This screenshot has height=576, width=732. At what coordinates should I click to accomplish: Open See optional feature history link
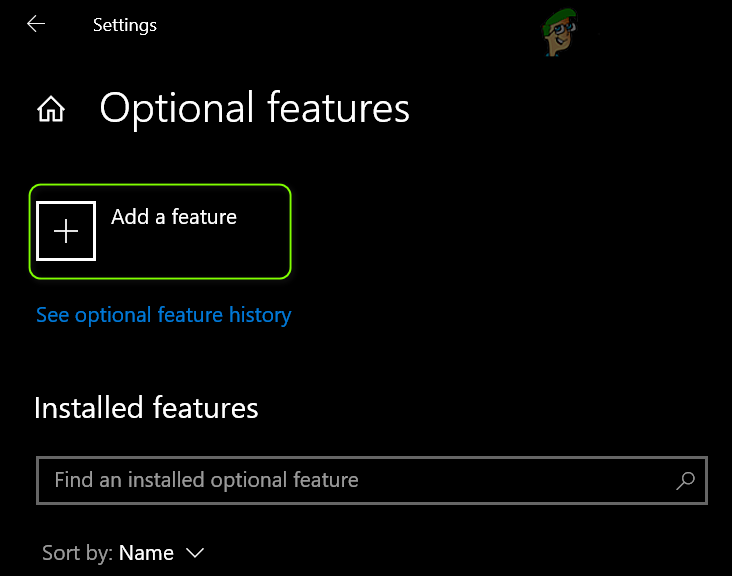pyautogui.click(x=163, y=315)
